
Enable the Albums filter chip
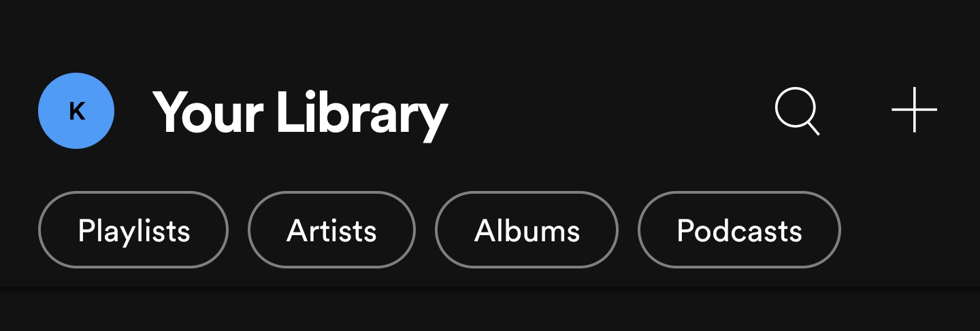click(x=527, y=230)
